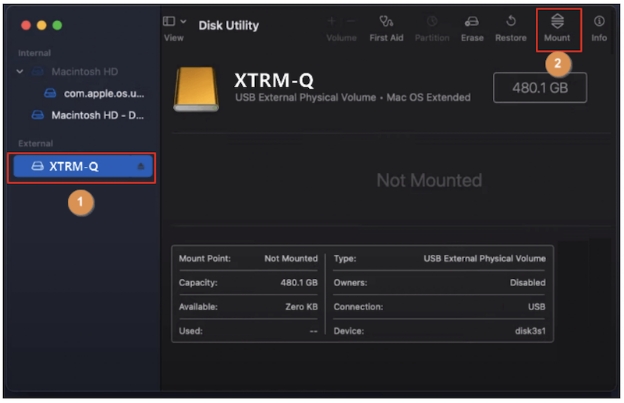Click the add Volume plus icon
Viewport: 624px width, 403px height.
(x=331, y=21)
